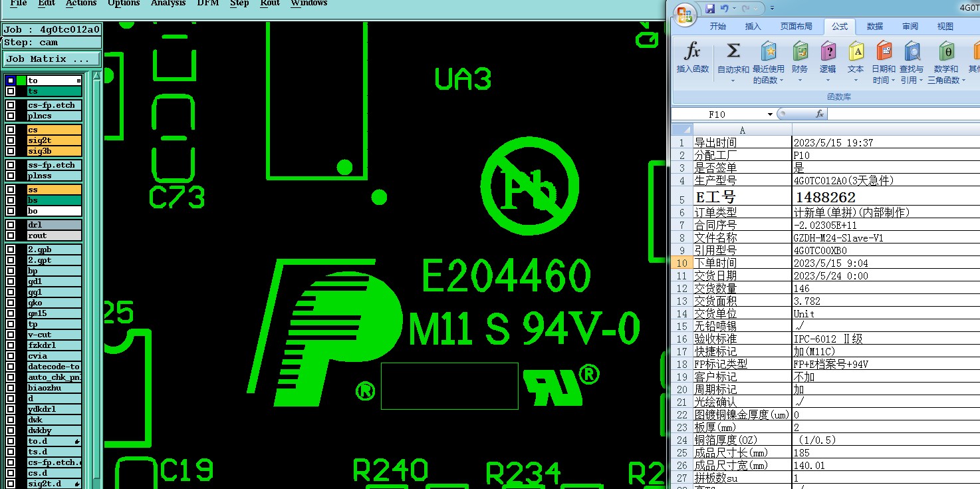
Task: Toggle the checkbox for layer ss
Action: pos(11,190)
